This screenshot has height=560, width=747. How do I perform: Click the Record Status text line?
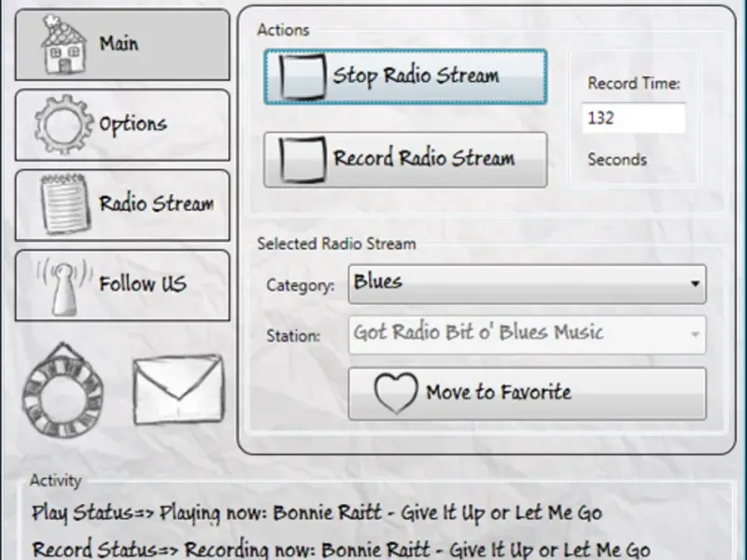(x=341, y=549)
